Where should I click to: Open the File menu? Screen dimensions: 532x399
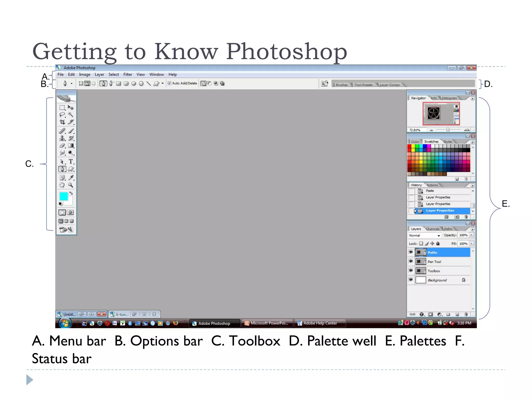coord(61,75)
